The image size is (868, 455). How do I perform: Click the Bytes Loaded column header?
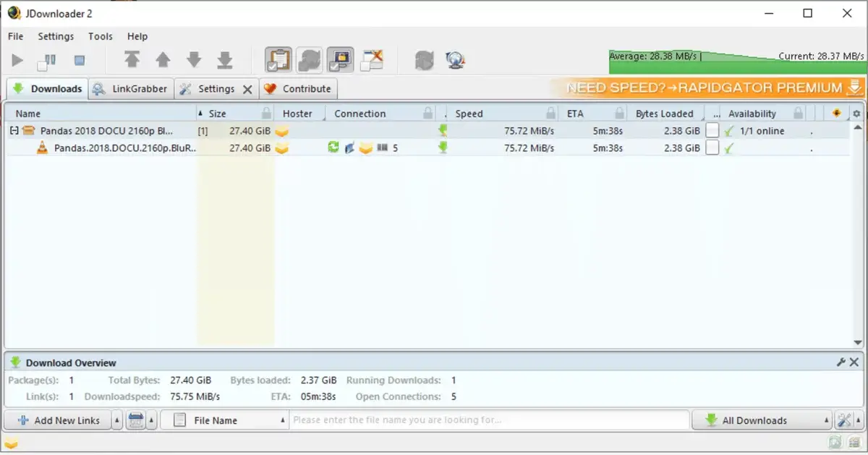click(665, 114)
